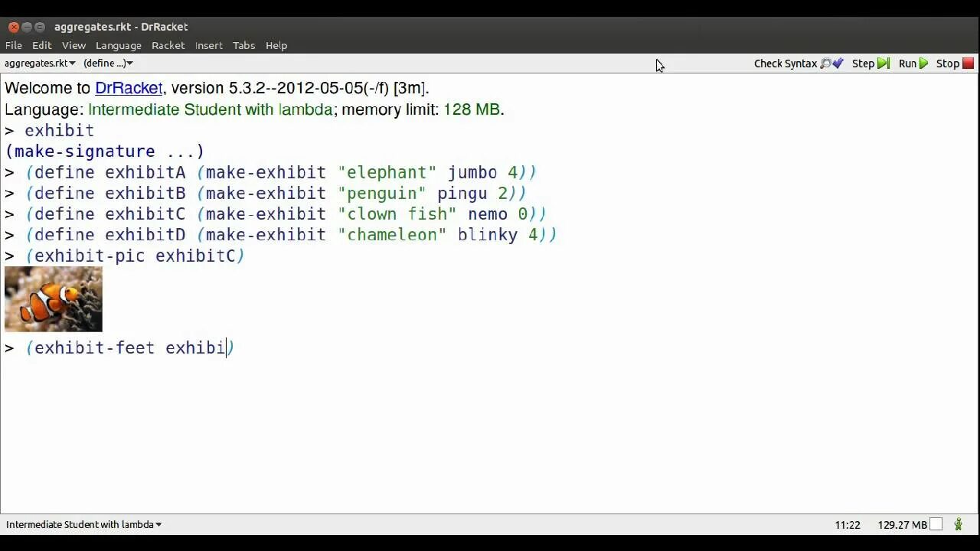
Task: Click the red Stop square icon
Action: [x=969, y=64]
